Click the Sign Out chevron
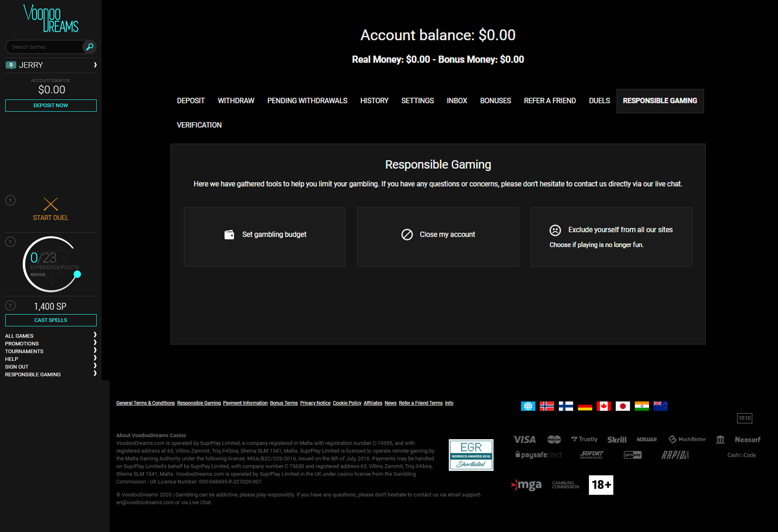This screenshot has width=778, height=532. (x=95, y=366)
